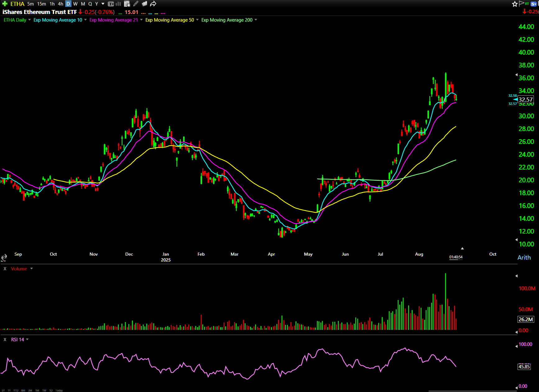Select the Monthly (M) timeframe
Image resolution: width=539 pixels, height=392 pixels.
[x=83, y=4]
